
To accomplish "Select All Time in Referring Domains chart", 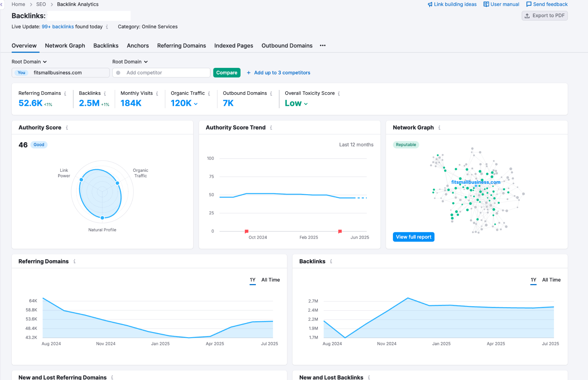I will pos(270,280).
